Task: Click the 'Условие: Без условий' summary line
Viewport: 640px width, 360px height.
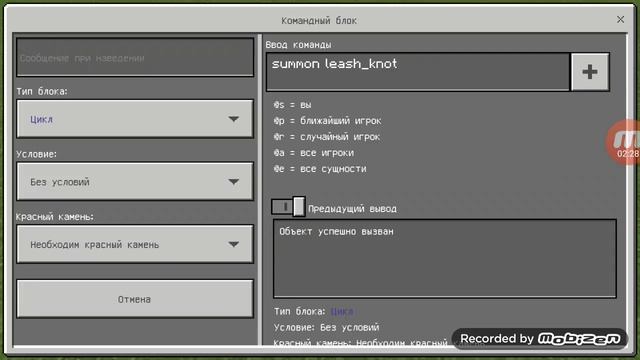Action: click(327, 327)
